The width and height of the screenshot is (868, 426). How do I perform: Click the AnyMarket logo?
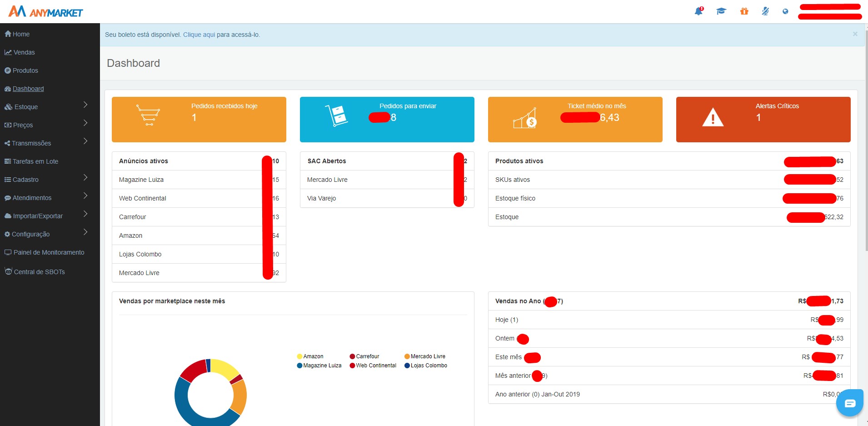[45, 11]
